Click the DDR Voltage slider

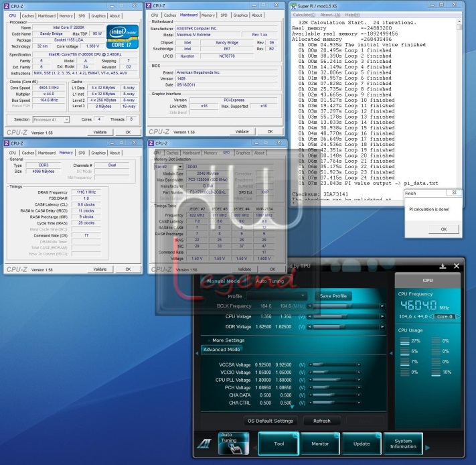click(345, 327)
